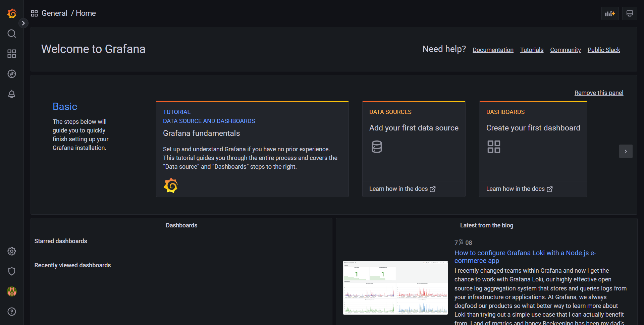This screenshot has height=325, width=644.
Task: Open the Help question mark icon
Action: [12, 312]
